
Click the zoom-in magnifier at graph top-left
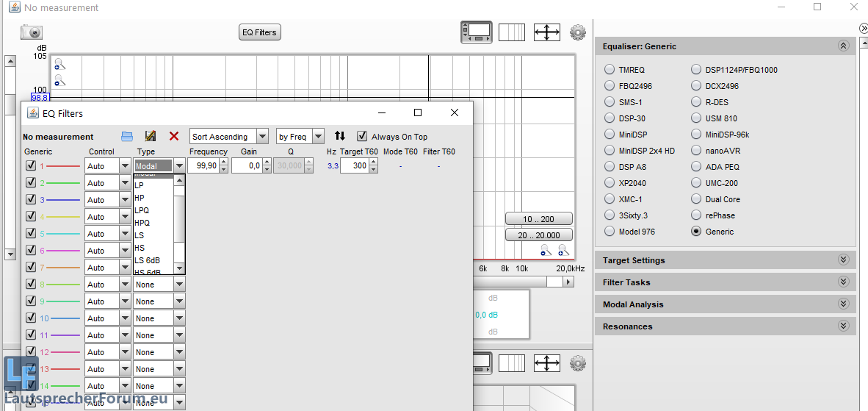[59, 65]
